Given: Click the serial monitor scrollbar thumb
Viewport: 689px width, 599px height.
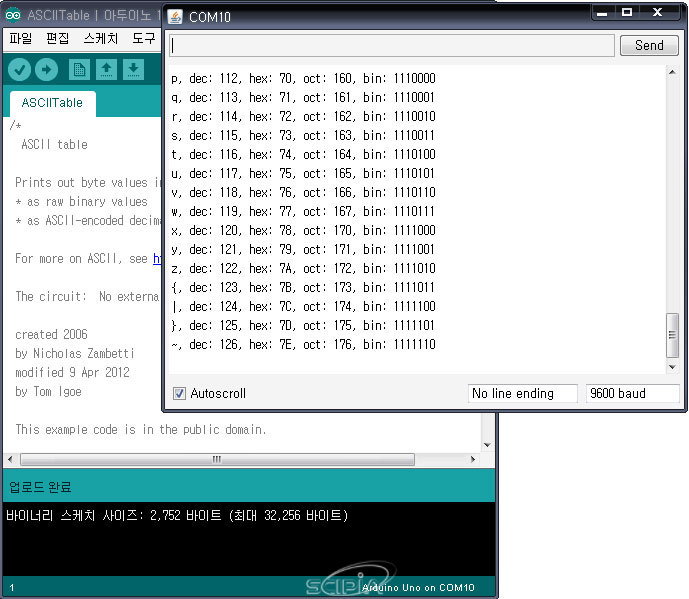Looking at the screenshot, I should pyautogui.click(x=672, y=335).
